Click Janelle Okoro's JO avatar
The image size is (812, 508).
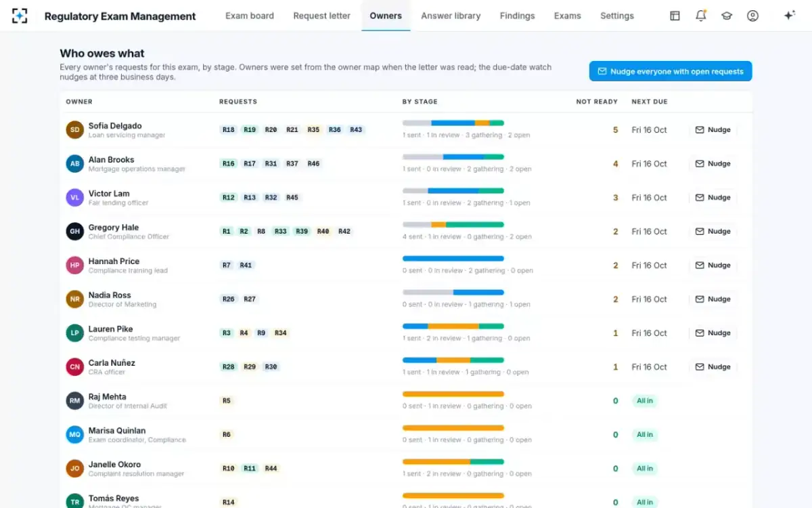coord(75,469)
